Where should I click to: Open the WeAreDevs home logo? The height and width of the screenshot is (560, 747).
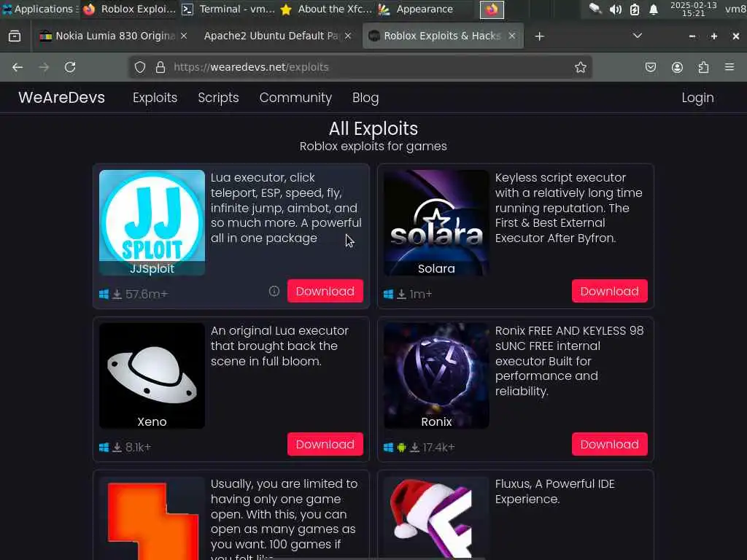pos(61,98)
